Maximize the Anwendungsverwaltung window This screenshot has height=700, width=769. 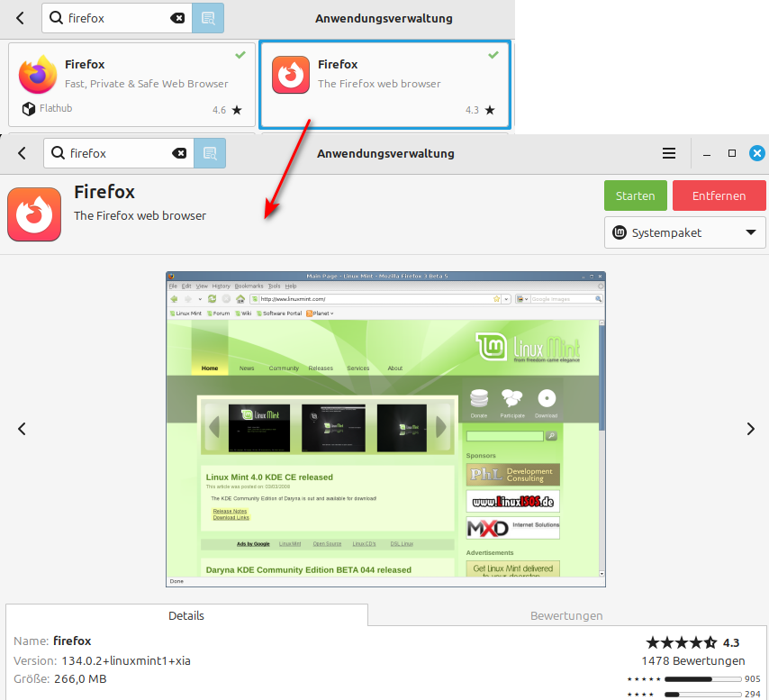(732, 153)
